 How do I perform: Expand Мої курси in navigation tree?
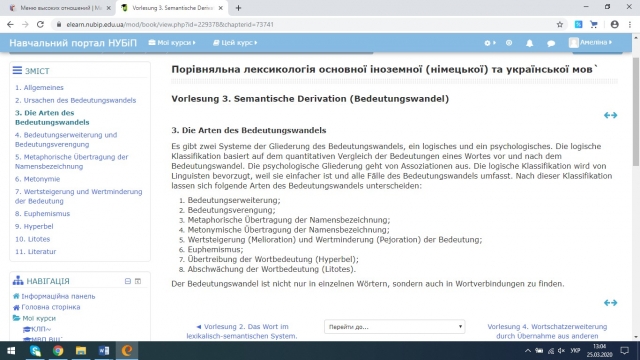coord(39,318)
